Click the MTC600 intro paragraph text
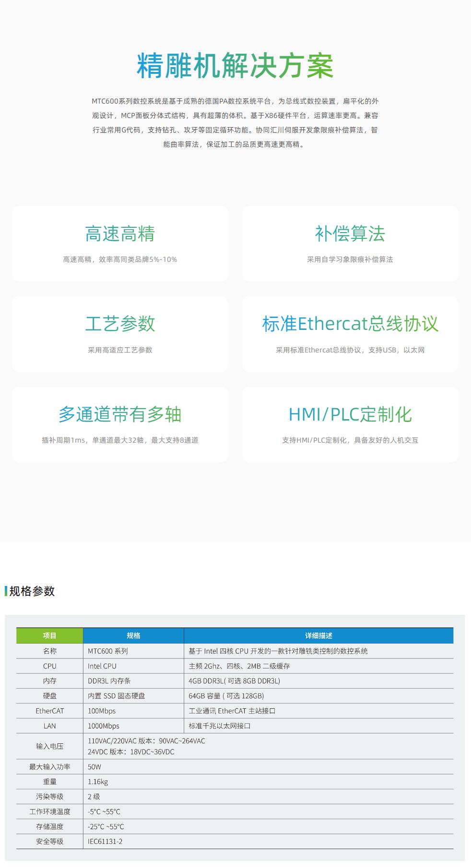Screen dimensions: 471x868 pos(235,123)
